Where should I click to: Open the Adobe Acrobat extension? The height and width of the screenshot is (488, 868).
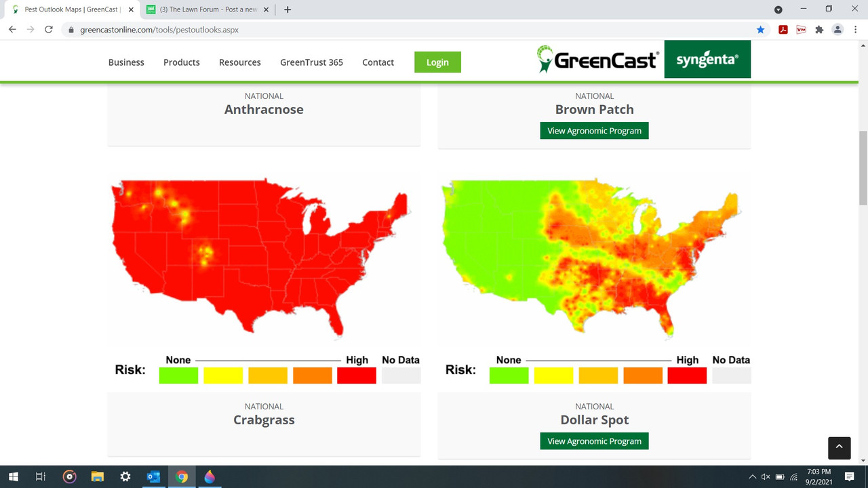pyautogui.click(x=783, y=30)
